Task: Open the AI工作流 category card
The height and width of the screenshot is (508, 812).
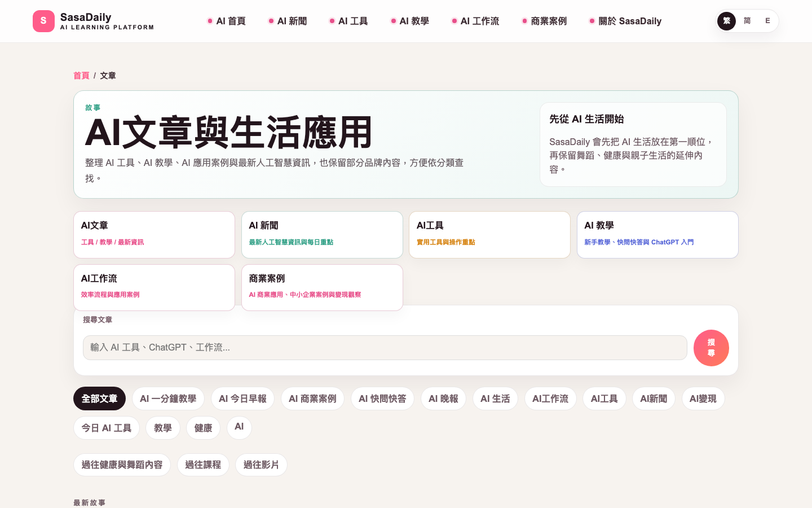Action: click(x=154, y=287)
